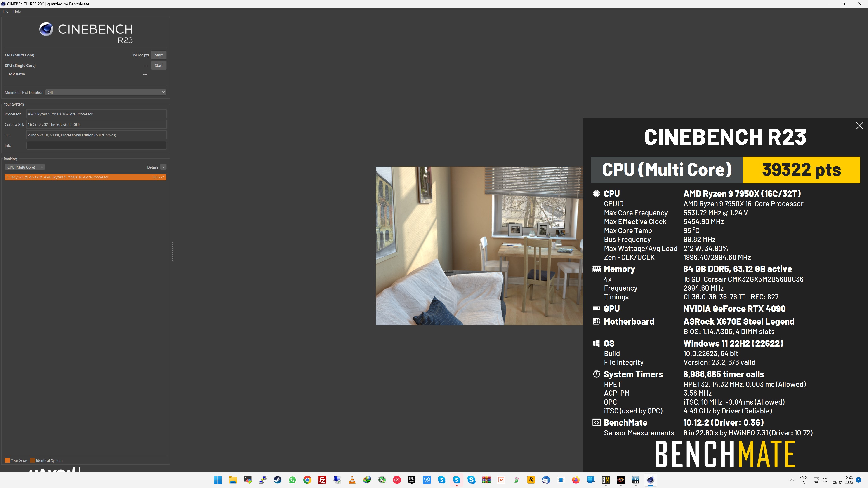Close the BenchMate result overlay
Screen dimensions: 868x488
[x=860, y=126]
